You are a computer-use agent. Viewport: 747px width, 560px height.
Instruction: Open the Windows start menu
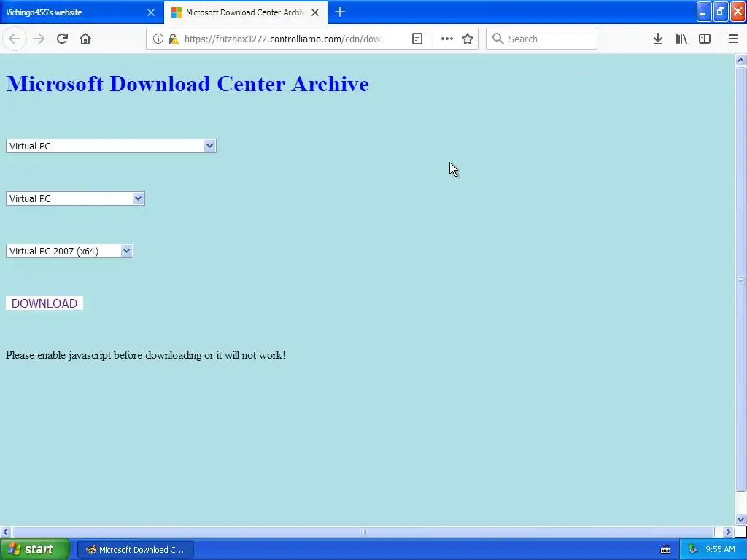[35, 549]
